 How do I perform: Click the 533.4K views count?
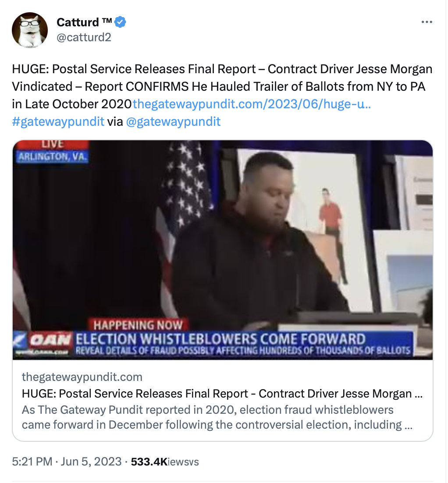pos(165,462)
